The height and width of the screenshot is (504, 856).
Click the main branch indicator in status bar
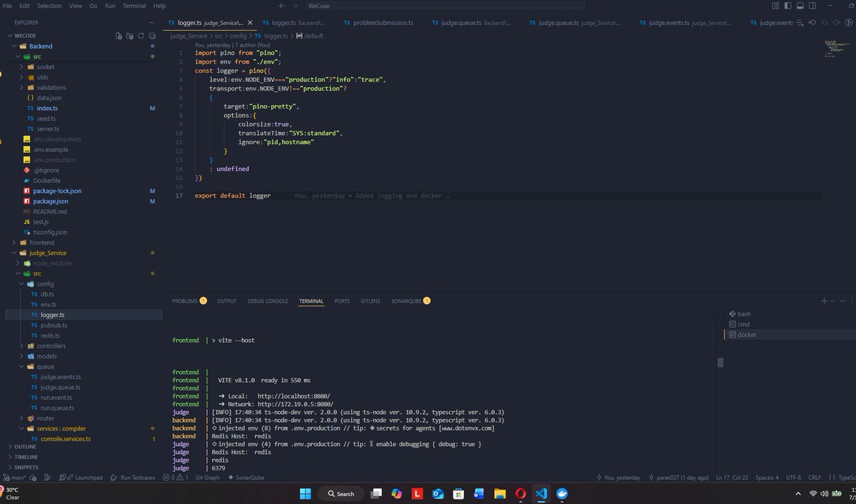point(14,478)
